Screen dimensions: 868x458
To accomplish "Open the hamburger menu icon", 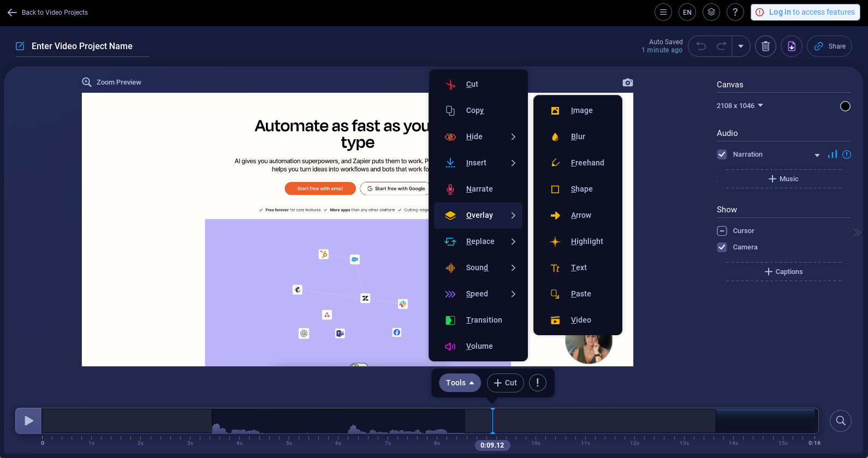I will tap(663, 12).
